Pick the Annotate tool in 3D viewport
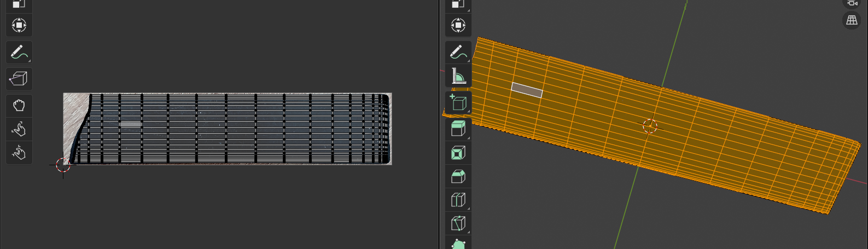 (458, 53)
